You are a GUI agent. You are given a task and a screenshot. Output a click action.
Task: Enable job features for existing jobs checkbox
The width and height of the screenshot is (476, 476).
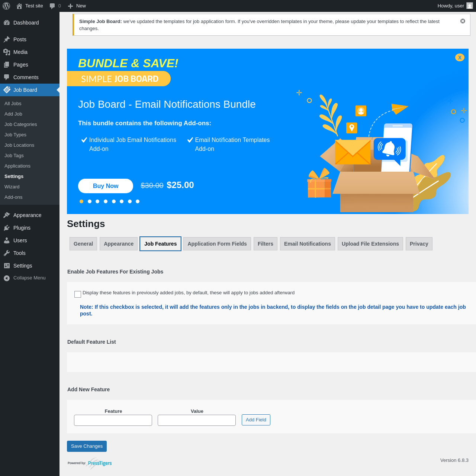click(x=78, y=294)
